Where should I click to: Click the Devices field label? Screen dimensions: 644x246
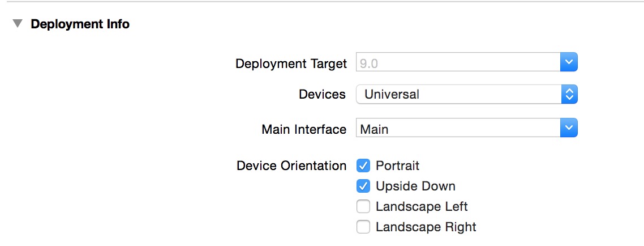322,94
